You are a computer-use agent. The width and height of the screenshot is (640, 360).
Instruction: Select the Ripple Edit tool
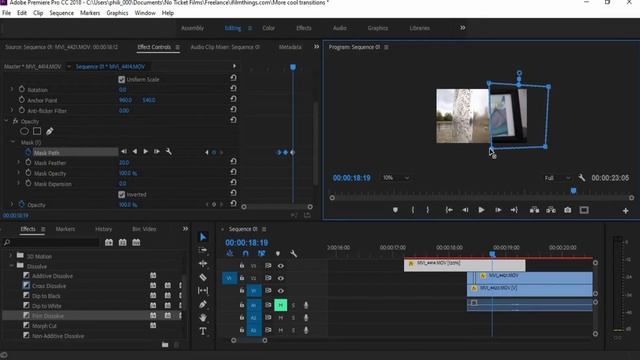pos(203,264)
